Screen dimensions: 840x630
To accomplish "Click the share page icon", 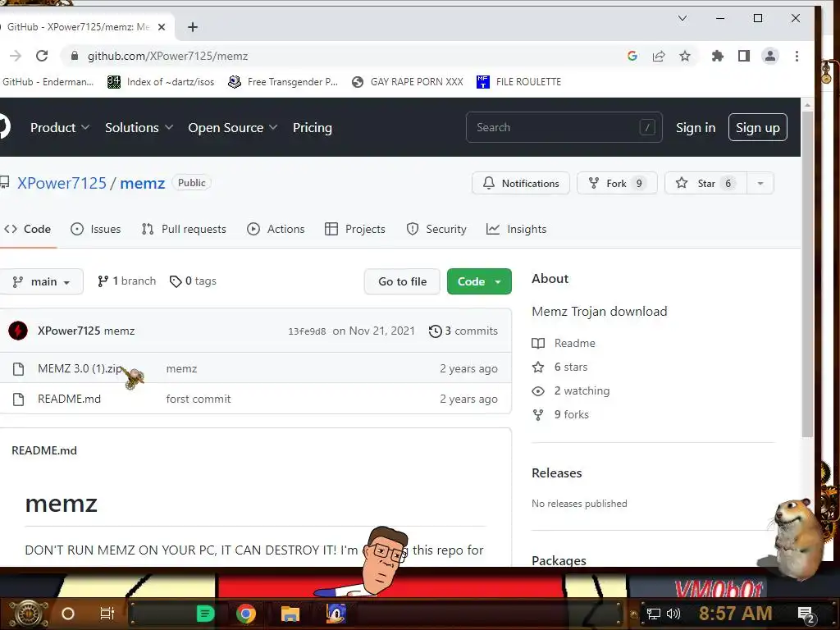I will (659, 56).
